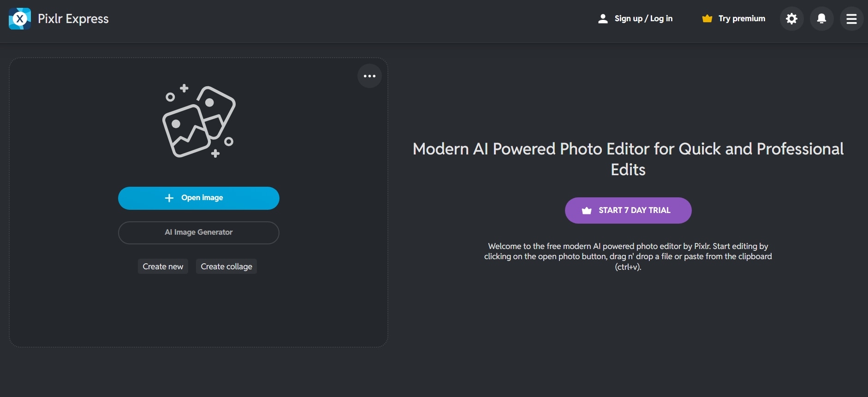Click the gold crown premium icon
This screenshot has width=868, height=397.
tap(707, 19)
